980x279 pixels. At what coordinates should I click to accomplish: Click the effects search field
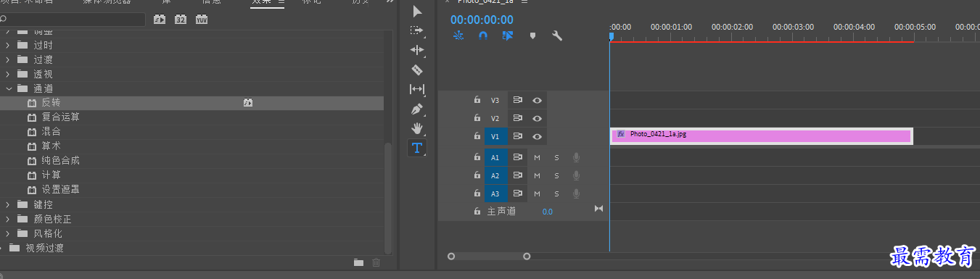click(73, 20)
